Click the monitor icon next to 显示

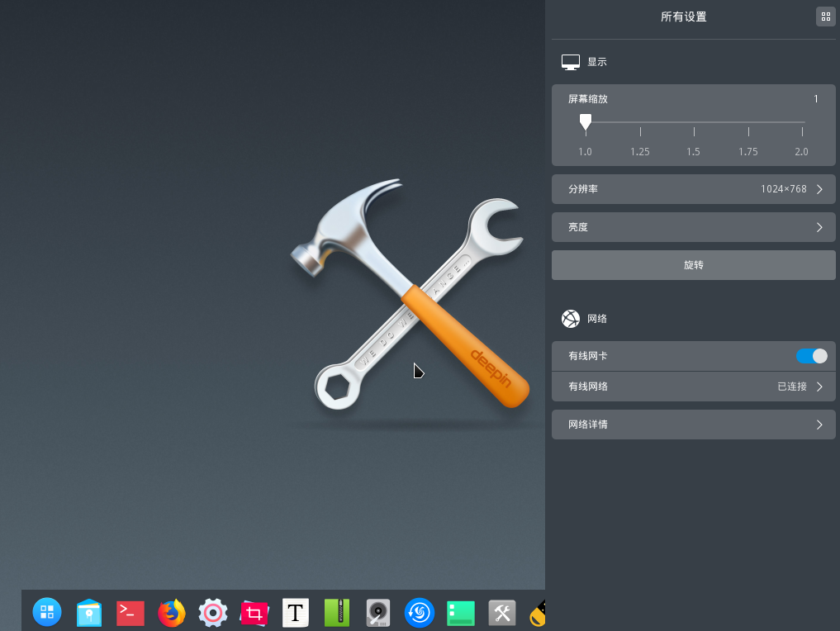pos(571,62)
